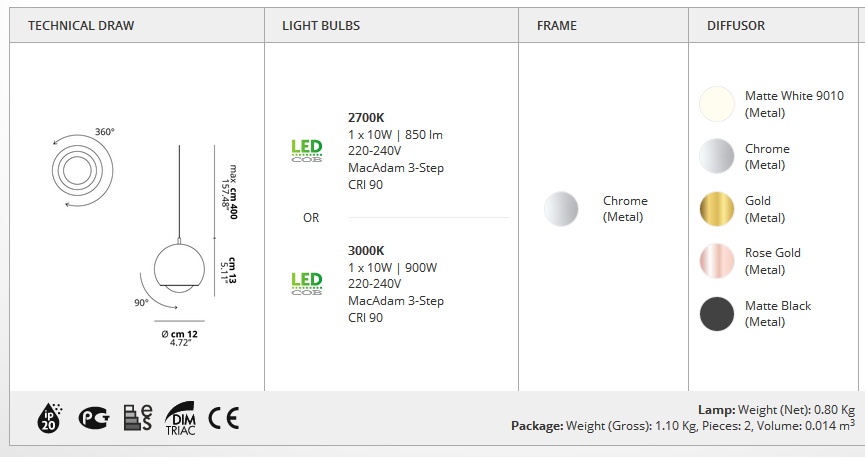Click the TECHNICAL DRAW column header
Screen dimensions: 865x457
(81, 25)
